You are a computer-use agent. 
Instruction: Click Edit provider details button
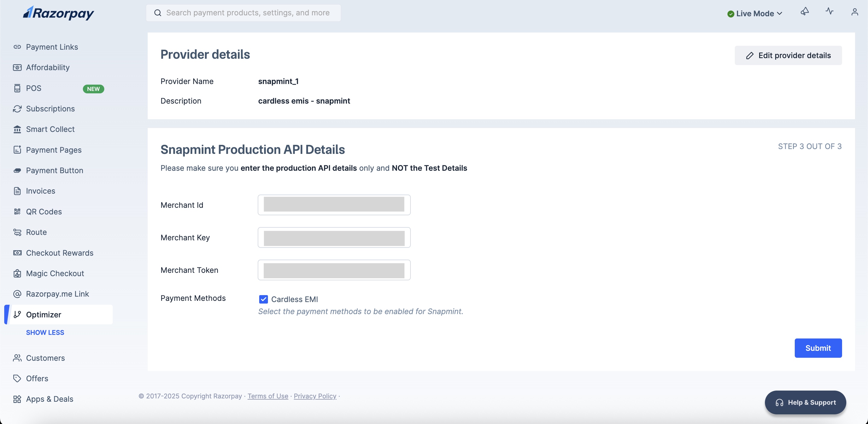788,56
